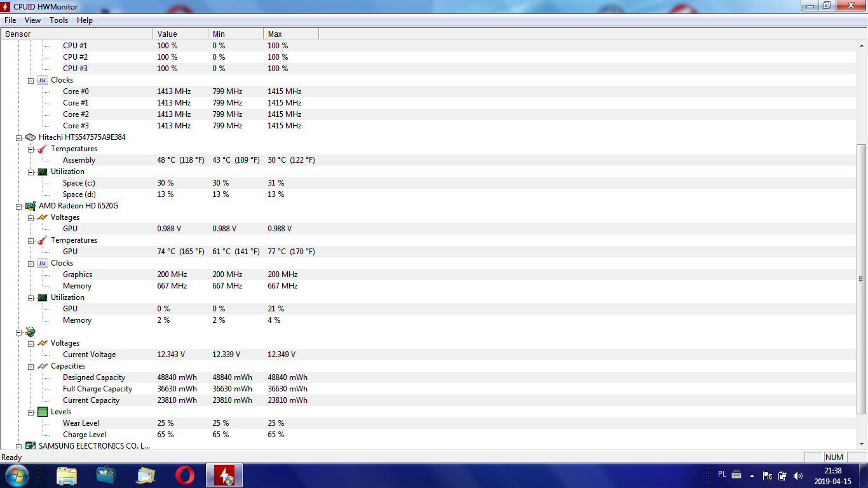
Task: Click the AMD Radeon HD 6520G card icon
Action: pos(31,206)
